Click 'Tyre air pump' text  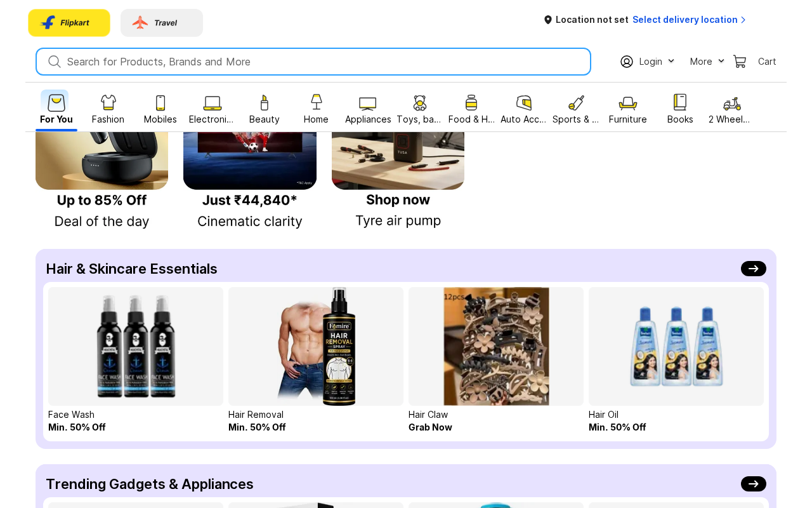(398, 221)
